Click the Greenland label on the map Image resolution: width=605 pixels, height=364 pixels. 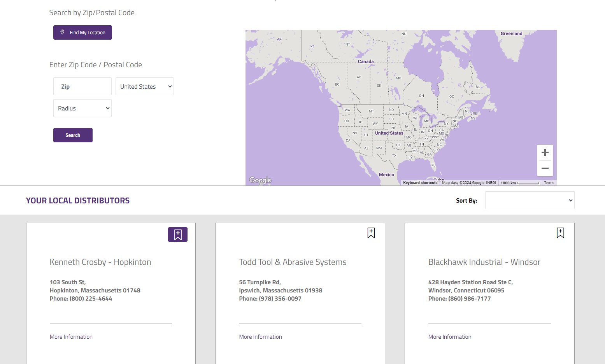(x=511, y=33)
